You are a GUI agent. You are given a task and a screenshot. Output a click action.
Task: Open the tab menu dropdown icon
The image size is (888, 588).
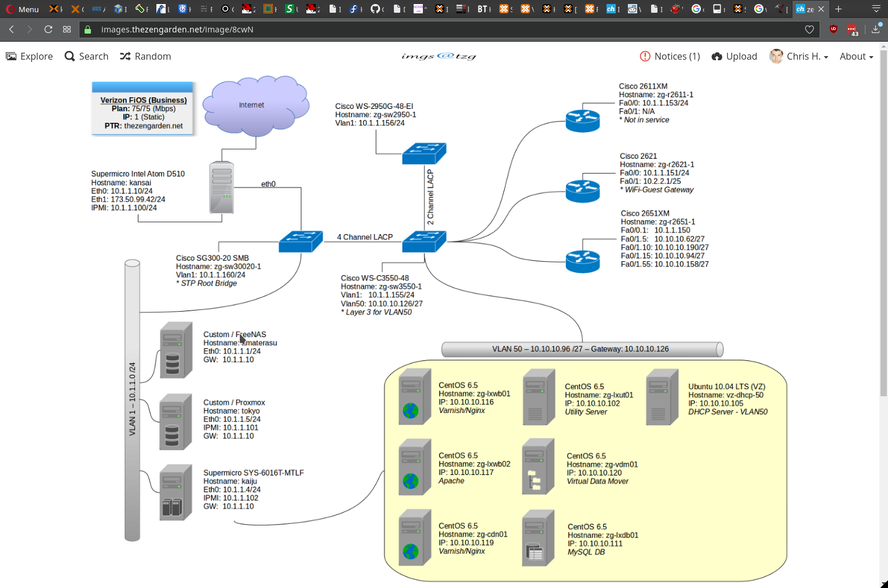click(x=876, y=9)
